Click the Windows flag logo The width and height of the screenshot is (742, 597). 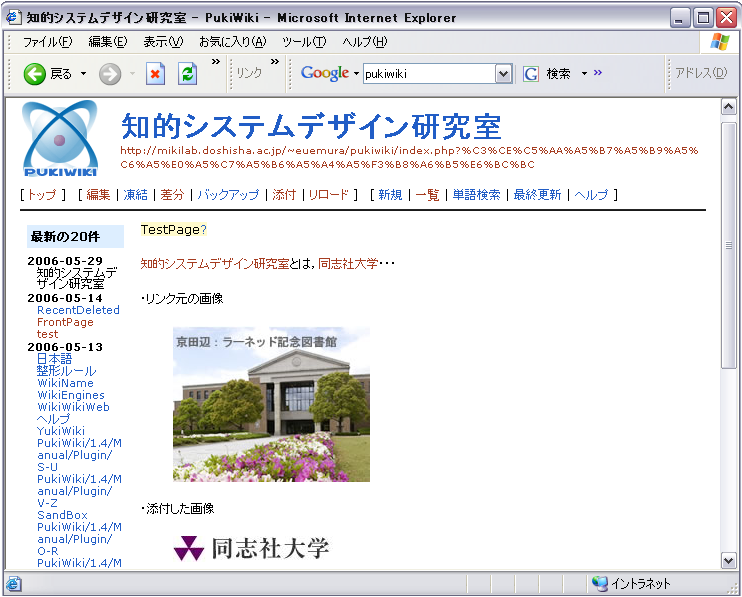click(x=719, y=42)
